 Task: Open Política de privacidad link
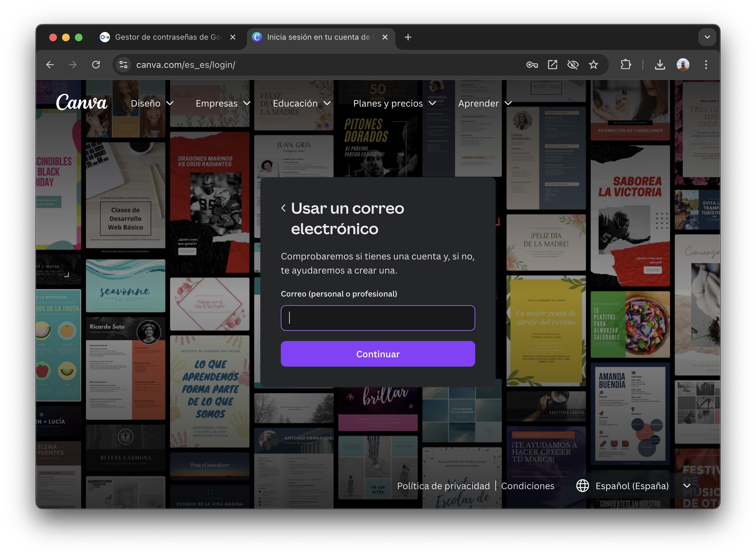444,486
